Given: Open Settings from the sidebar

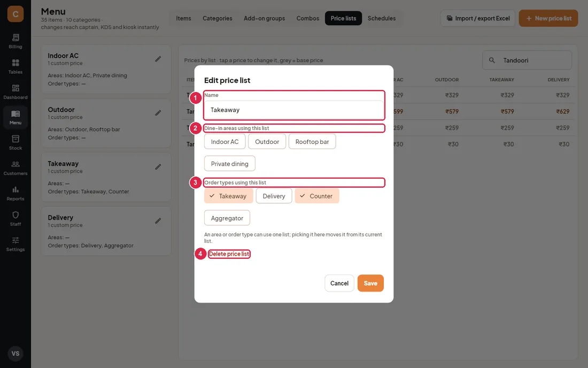Looking at the screenshot, I should point(16,244).
